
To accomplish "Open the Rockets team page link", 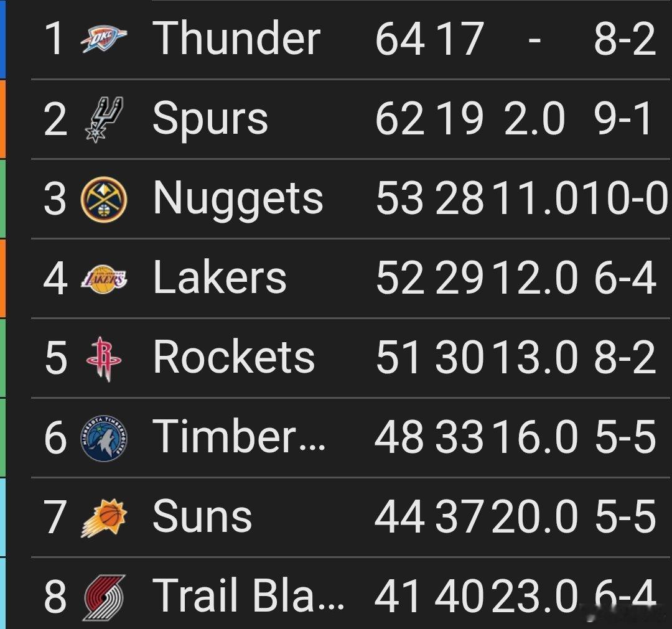I will [234, 358].
